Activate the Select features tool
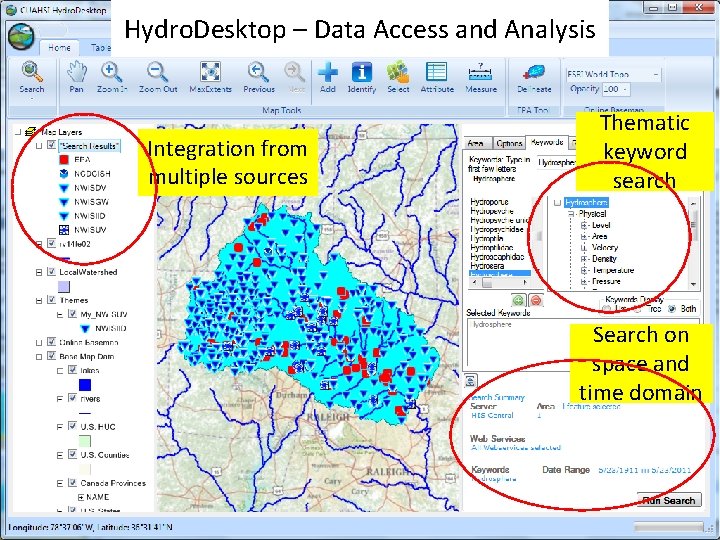 point(398,77)
